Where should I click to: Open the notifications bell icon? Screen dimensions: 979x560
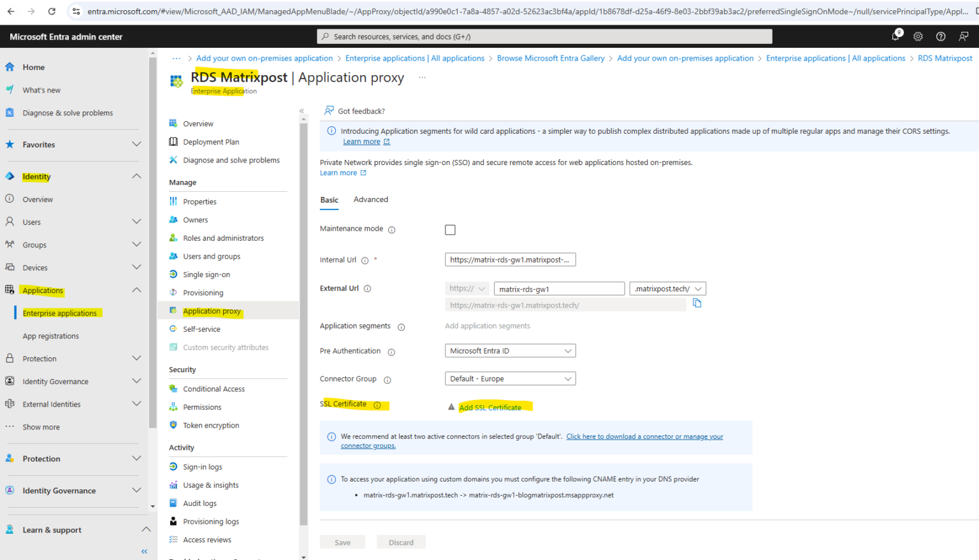(895, 36)
